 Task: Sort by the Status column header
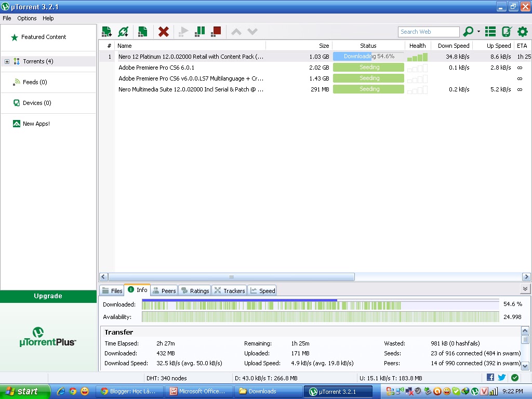point(368,46)
